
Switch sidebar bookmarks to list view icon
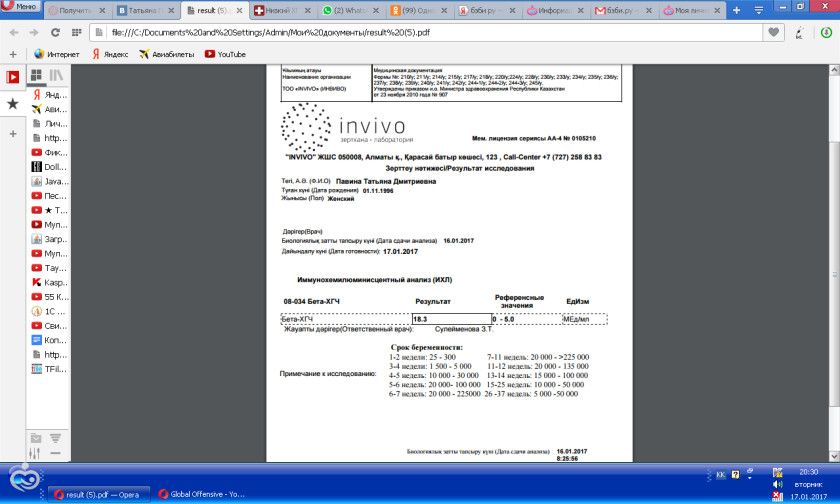tap(56, 75)
